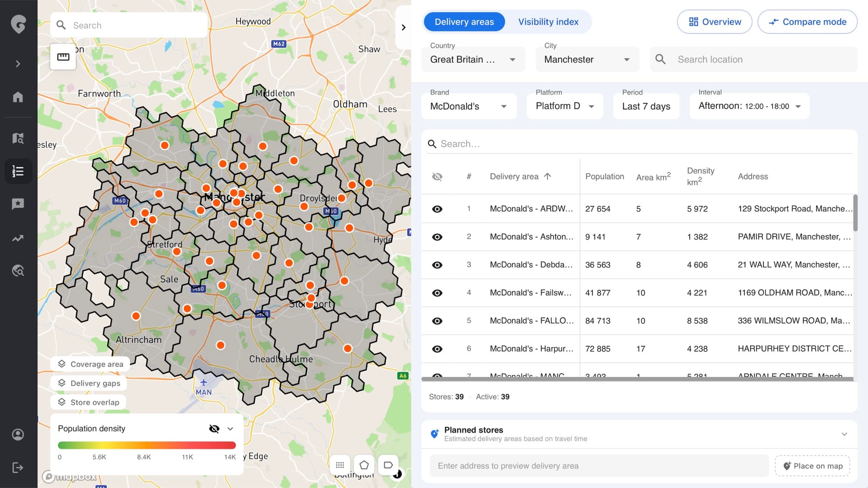Toggle the Store overlap layer
Viewport: 868px width, 488px height.
(88, 402)
